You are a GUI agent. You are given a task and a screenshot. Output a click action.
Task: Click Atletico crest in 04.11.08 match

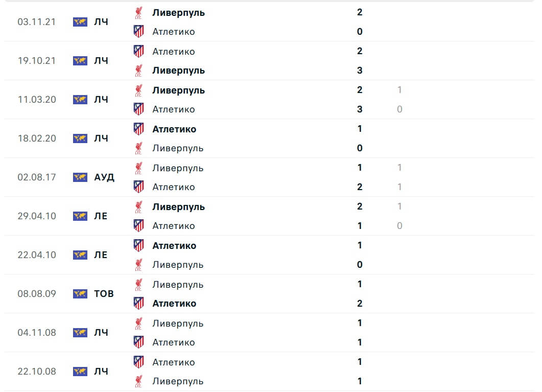(x=138, y=342)
